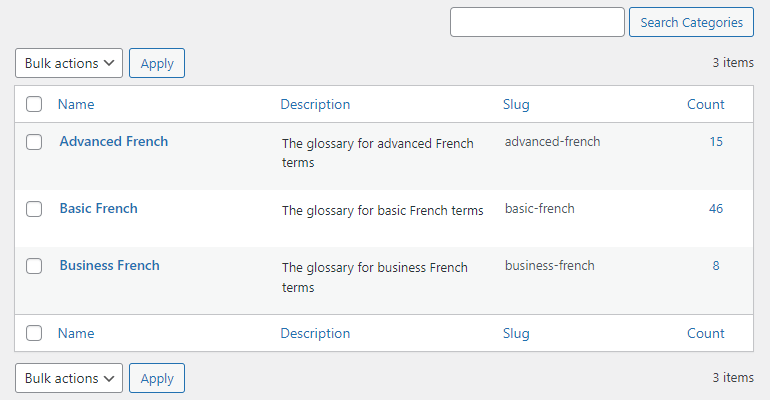Open the top Bulk actions dropdown
The image size is (770, 400).
tap(69, 63)
